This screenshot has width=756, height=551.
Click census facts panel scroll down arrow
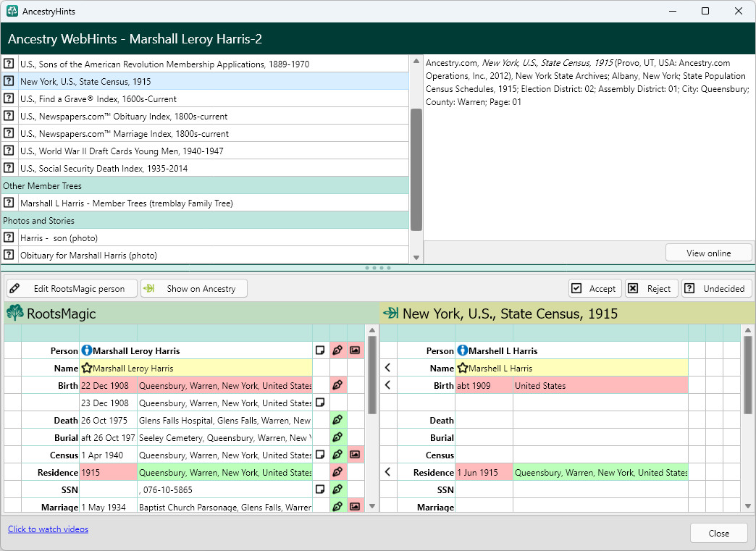click(x=748, y=506)
